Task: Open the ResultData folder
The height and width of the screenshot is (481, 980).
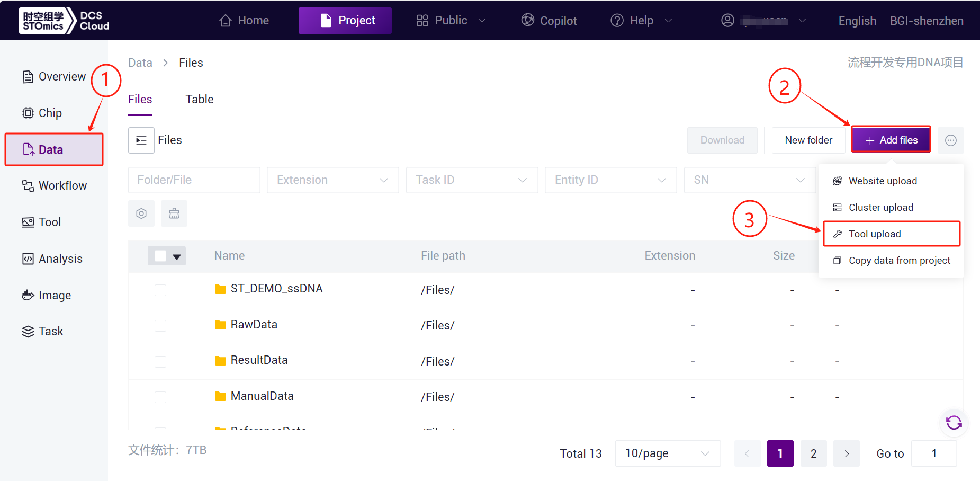Action: (259, 360)
